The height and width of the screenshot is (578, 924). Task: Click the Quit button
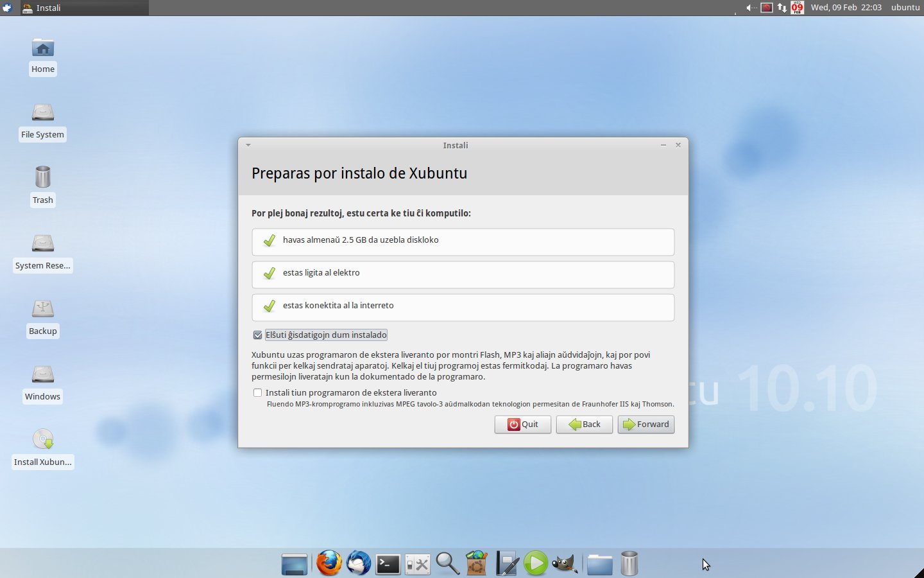coord(523,425)
